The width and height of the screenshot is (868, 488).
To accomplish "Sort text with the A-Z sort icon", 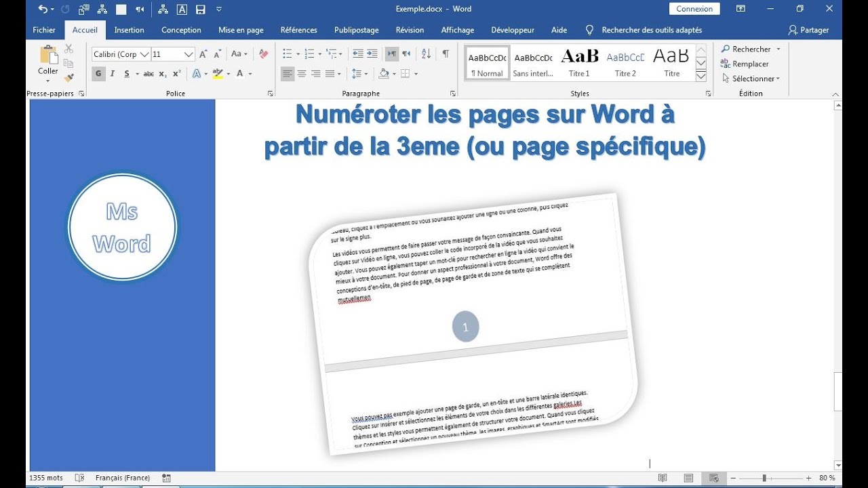I will tap(426, 54).
